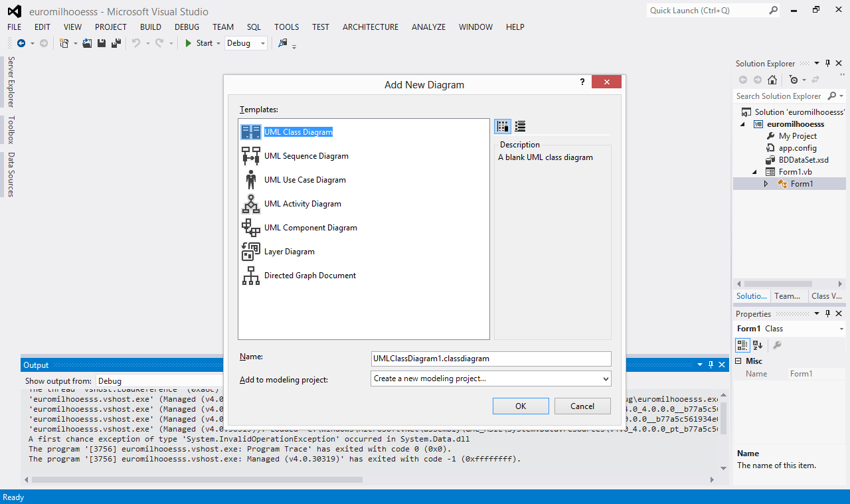Open the FILE menu
Screen dimensions: 850x504
[15, 27]
